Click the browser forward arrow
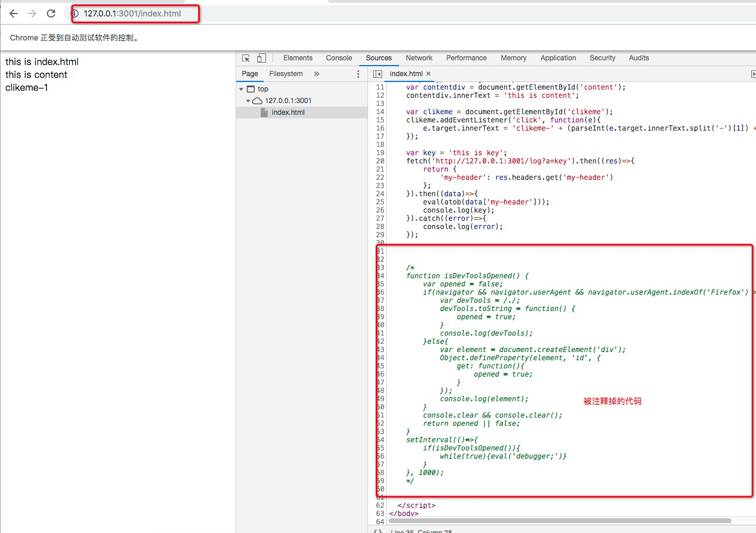756x533 pixels. (32, 13)
